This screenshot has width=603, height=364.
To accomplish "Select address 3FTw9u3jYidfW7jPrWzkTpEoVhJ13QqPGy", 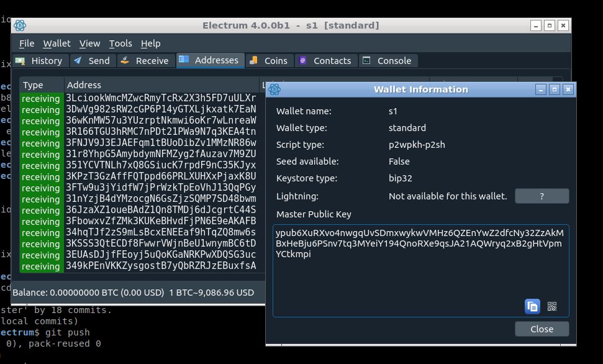I will pos(161,188).
